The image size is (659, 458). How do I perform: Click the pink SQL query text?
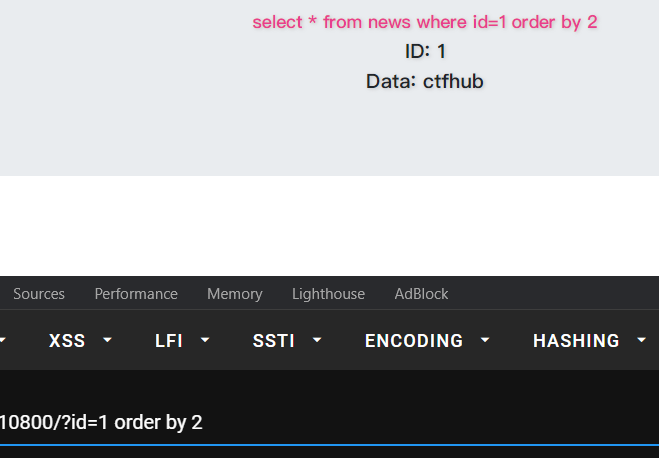[x=425, y=22]
